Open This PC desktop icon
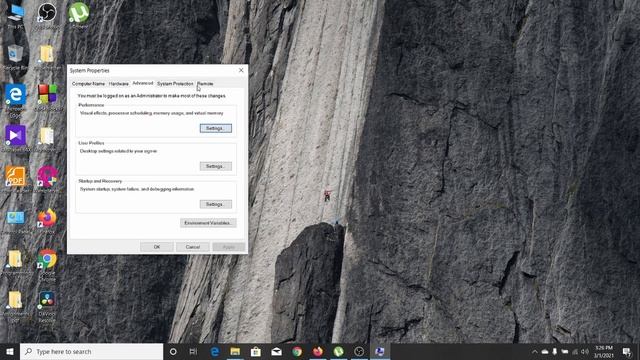 pyautogui.click(x=16, y=16)
